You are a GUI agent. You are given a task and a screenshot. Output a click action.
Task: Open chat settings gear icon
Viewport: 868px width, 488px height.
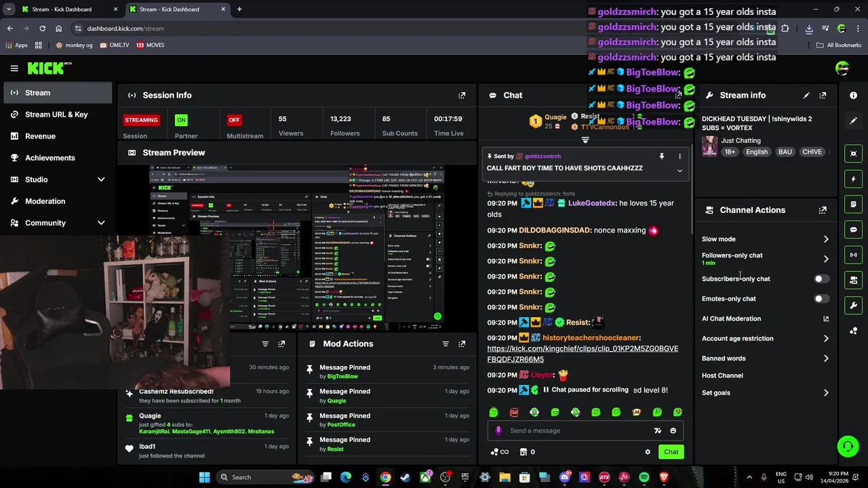pos(648,452)
